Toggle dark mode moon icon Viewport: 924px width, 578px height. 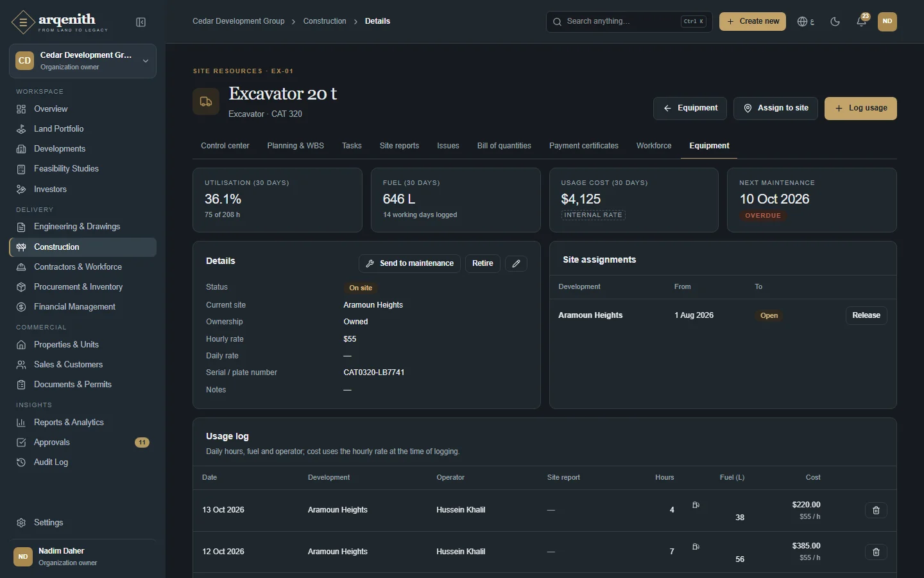click(835, 22)
